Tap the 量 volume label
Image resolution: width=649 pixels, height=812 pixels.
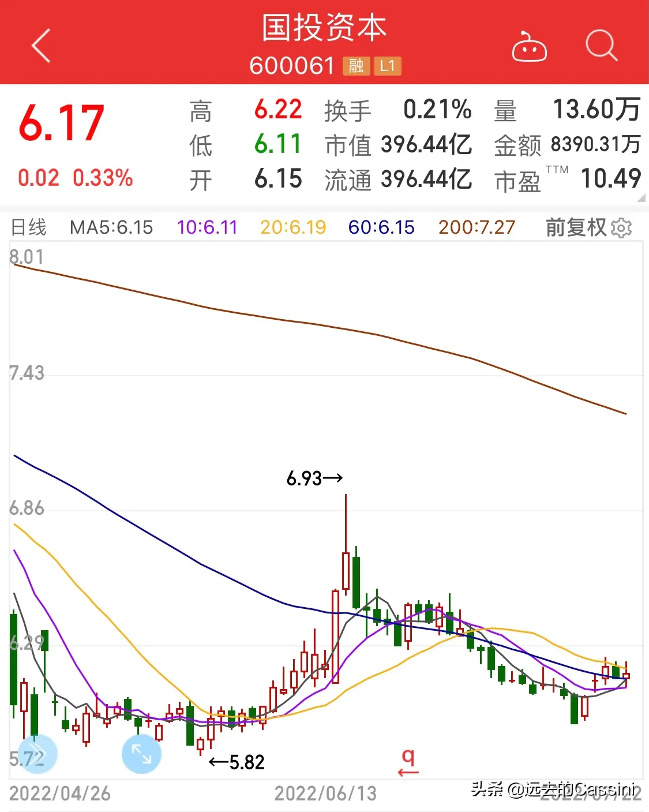505,111
